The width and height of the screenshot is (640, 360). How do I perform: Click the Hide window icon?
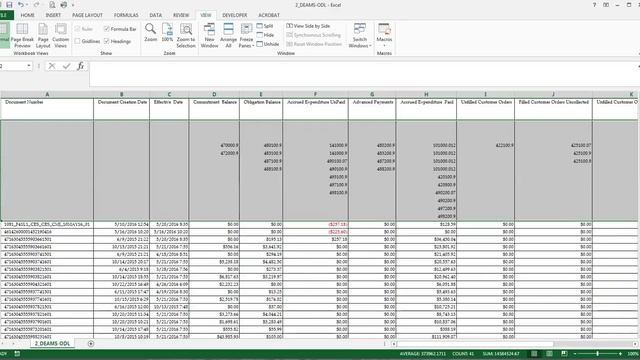coord(265,35)
